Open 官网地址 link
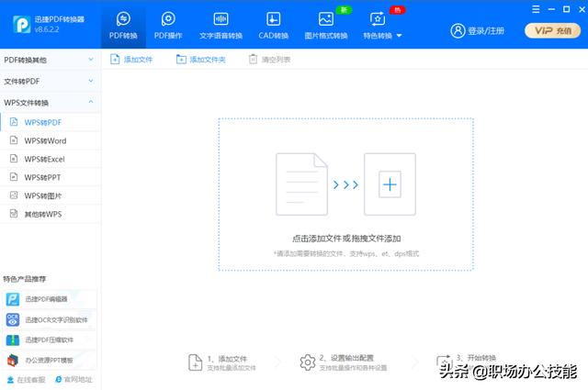Image resolution: width=588 pixels, height=390 pixels. [73, 380]
